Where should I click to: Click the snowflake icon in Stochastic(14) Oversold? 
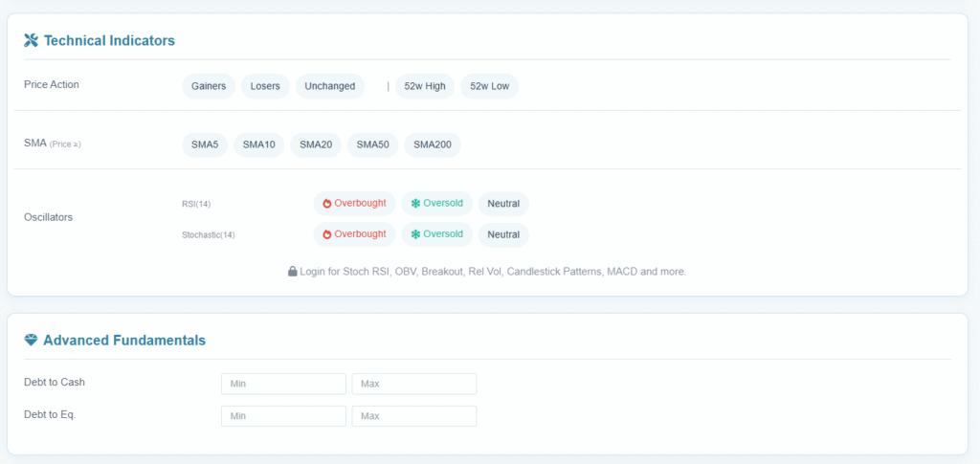point(415,234)
